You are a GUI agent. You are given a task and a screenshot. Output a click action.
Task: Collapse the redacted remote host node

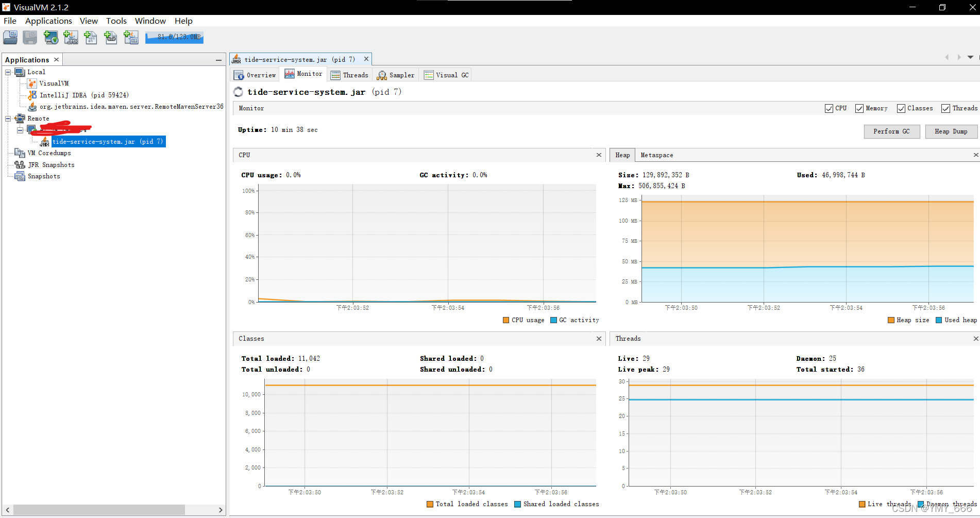pyautogui.click(x=20, y=130)
